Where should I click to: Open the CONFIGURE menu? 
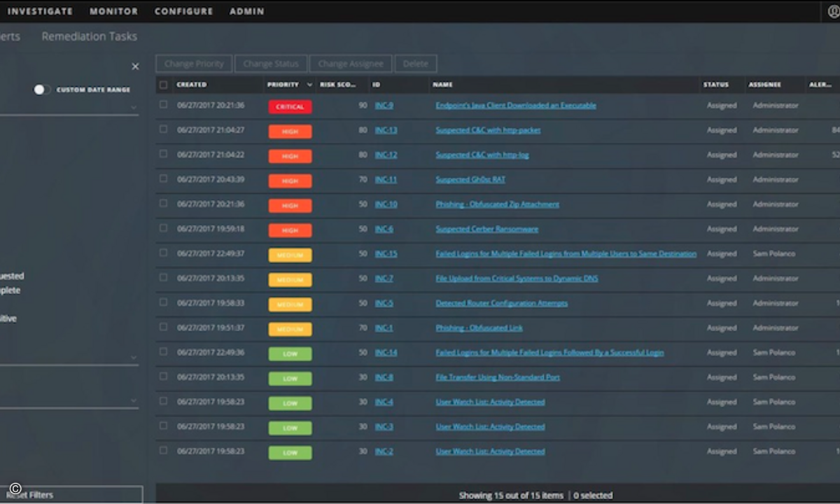click(x=183, y=11)
